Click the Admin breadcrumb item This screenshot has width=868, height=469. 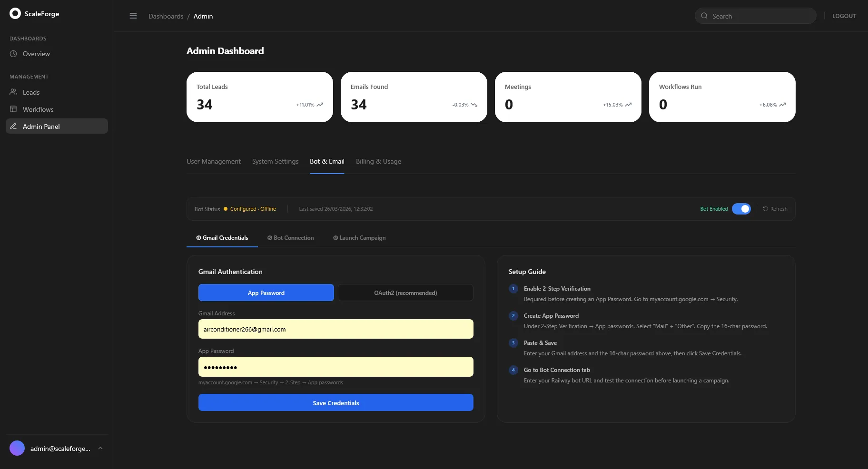pos(203,16)
